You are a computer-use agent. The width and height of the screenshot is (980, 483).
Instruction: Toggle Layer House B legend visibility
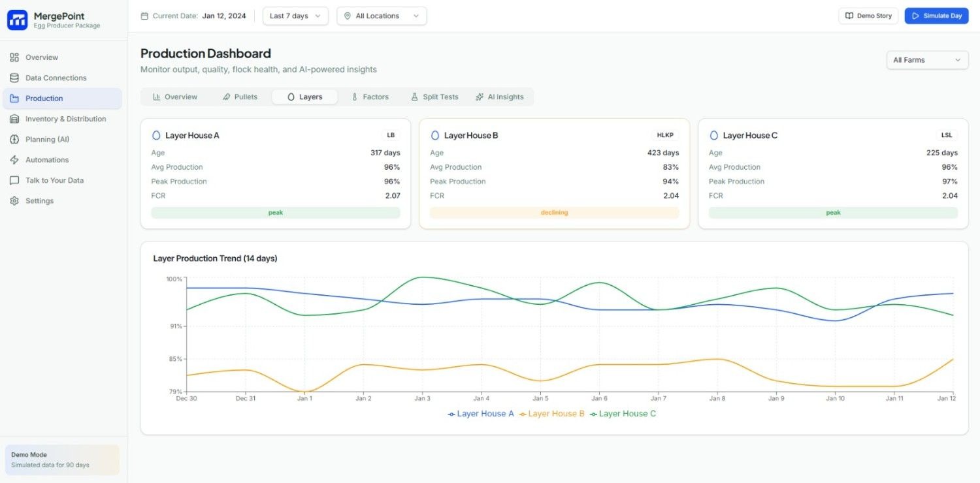point(551,413)
